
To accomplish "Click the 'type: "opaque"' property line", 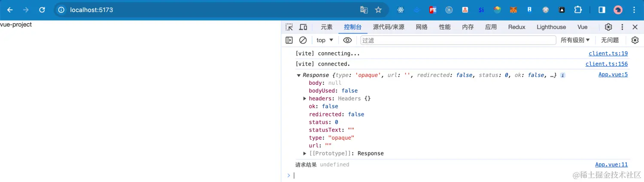I will point(331,138).
